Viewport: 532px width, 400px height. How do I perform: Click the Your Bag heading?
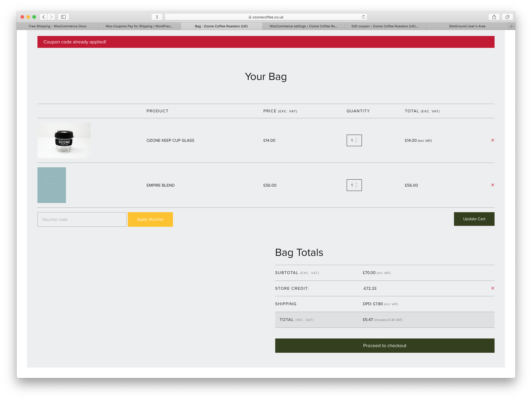(266, 77)
